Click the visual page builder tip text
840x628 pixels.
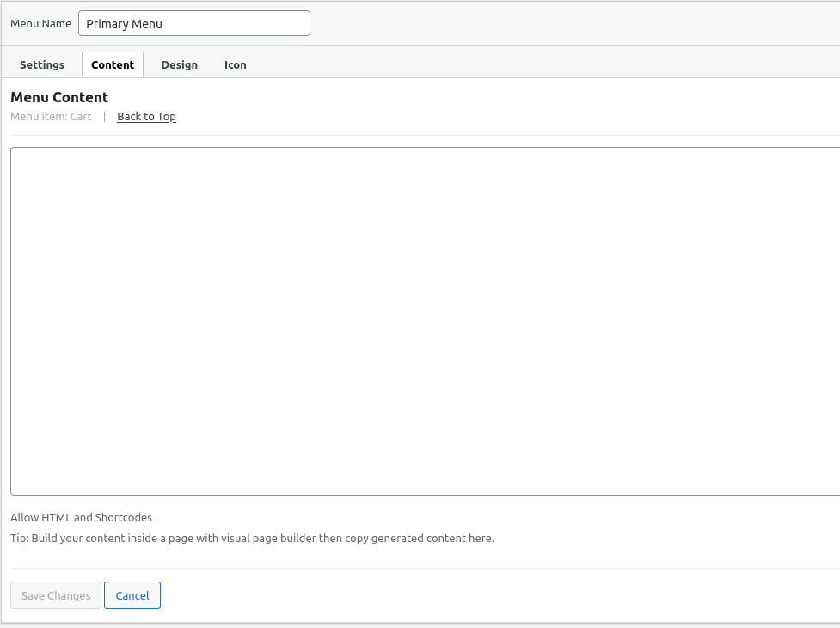point(252,538)
